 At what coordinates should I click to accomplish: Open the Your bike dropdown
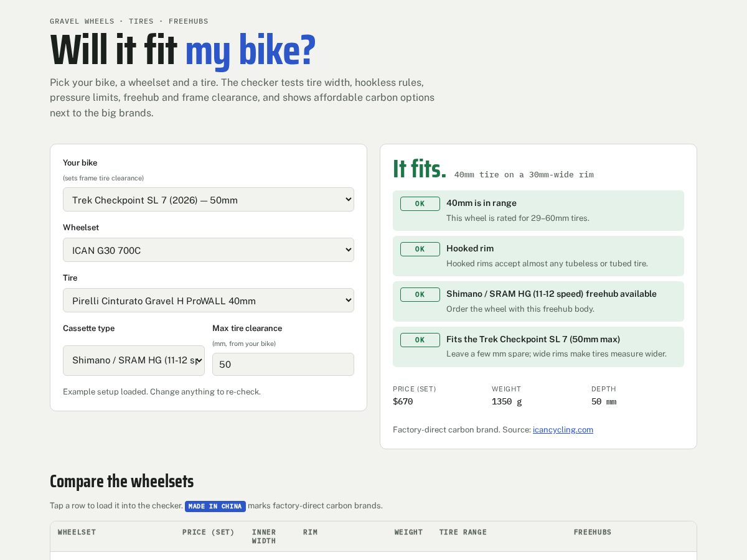coord(209,200)
